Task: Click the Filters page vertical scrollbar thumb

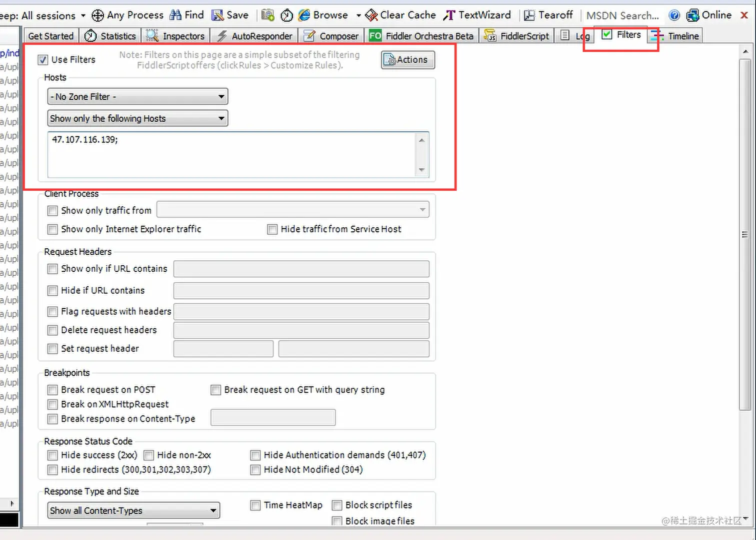Action: (745, 235)
